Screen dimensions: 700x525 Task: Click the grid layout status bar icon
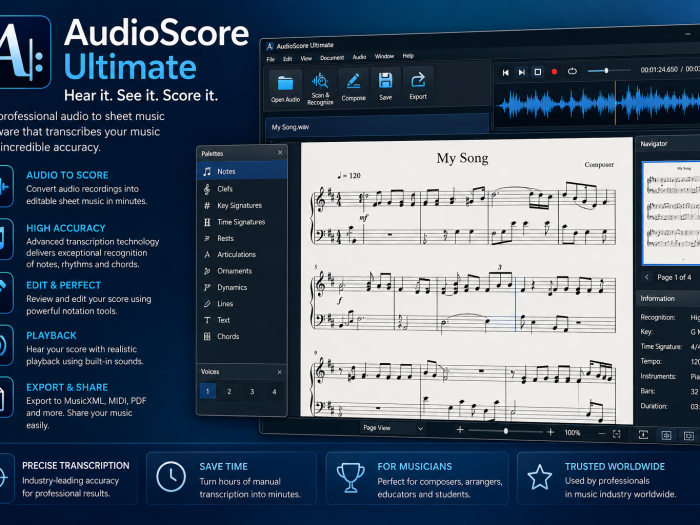pyautogui.click(x=667, y=435)
